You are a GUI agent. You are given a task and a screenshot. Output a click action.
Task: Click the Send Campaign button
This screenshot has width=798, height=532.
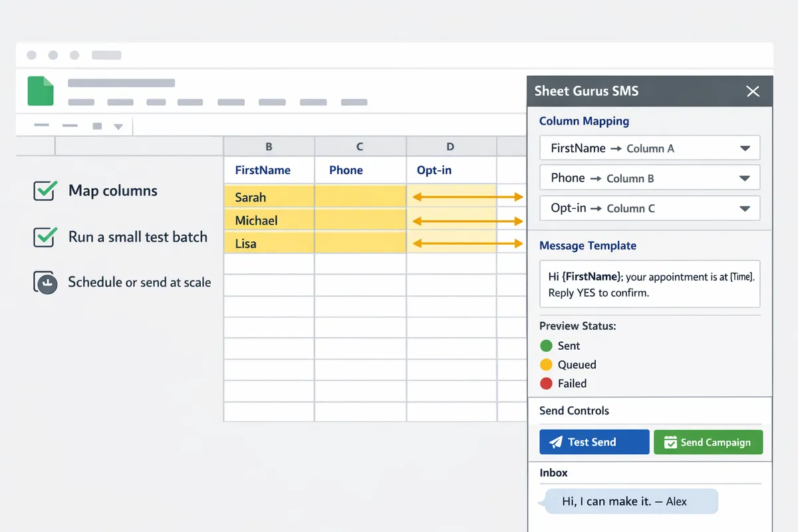click(x=708, y=442)
